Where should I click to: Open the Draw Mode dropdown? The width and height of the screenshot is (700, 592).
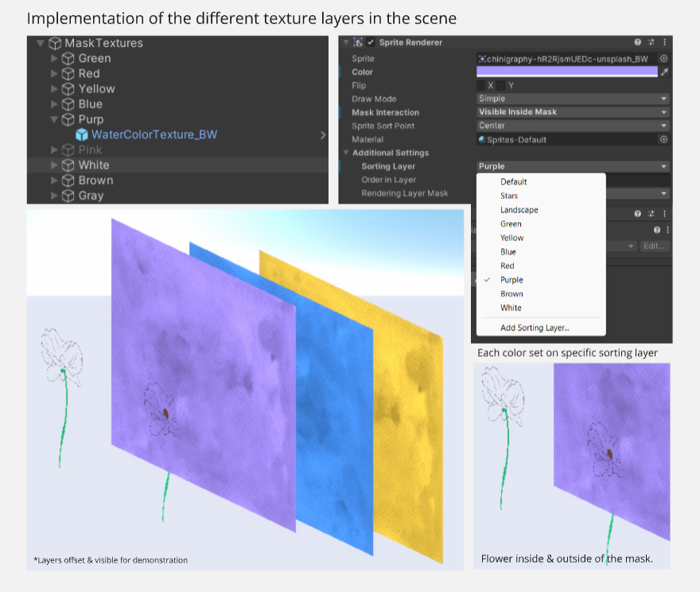pos(573,99)
